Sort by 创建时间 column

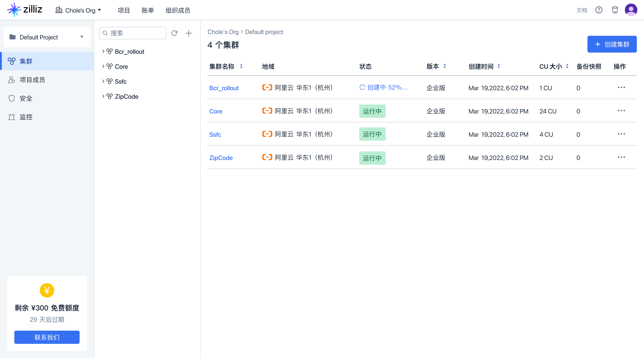click(498, 66)
